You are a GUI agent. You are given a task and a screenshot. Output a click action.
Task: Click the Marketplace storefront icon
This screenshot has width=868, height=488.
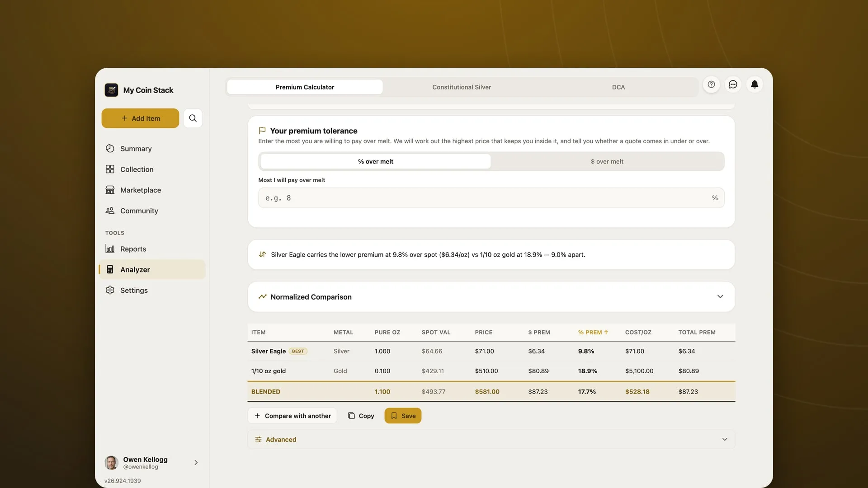[x=110, y=190]
